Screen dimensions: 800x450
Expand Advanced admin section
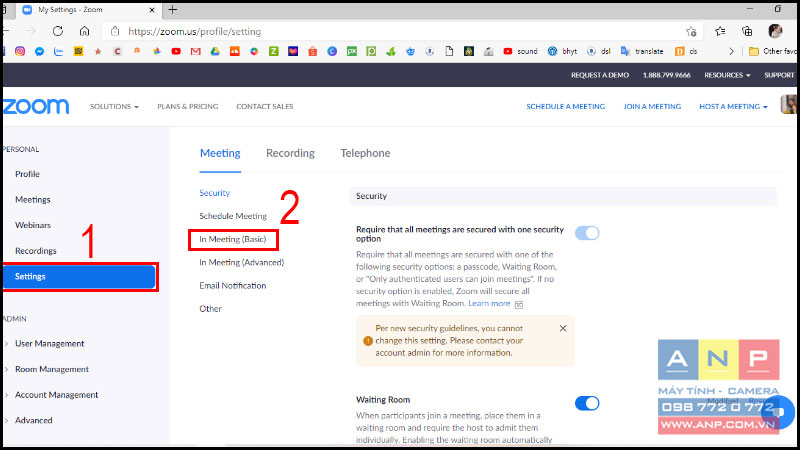click(33, 420)
